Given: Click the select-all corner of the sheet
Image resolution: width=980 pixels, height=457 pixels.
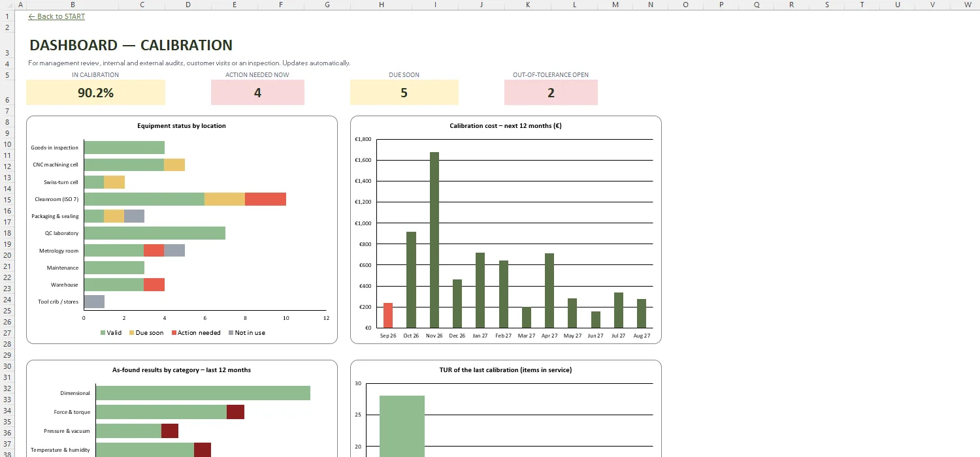Looking at the screenshot, I should [x=7, y=5].
